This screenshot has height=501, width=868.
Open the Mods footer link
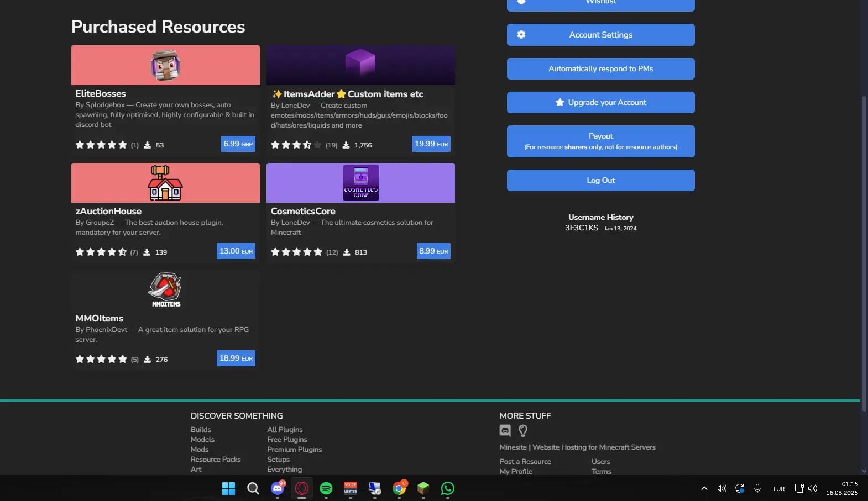[200, 450]
